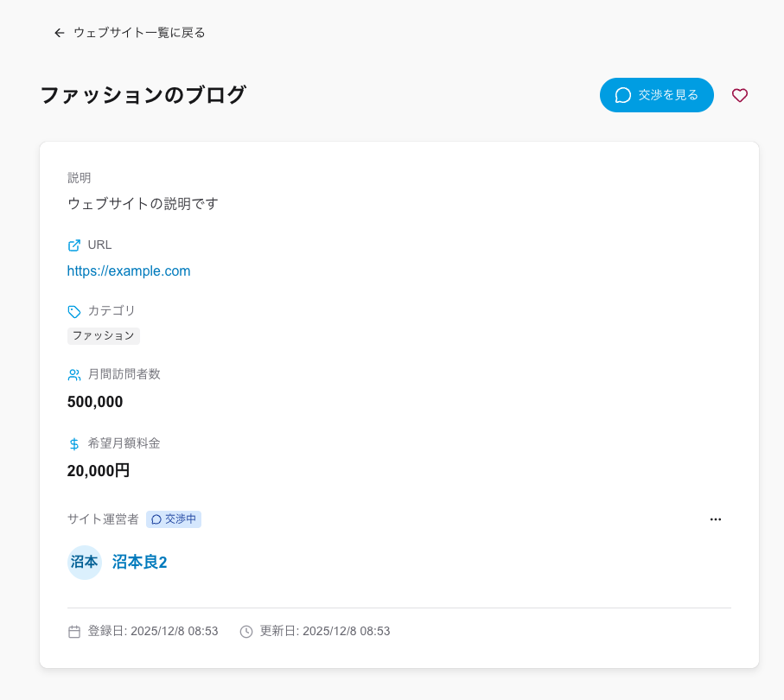Screen dimensions: 784x700
Task: Click the back arrow icon at top left
Action: [x=58, y=32]
